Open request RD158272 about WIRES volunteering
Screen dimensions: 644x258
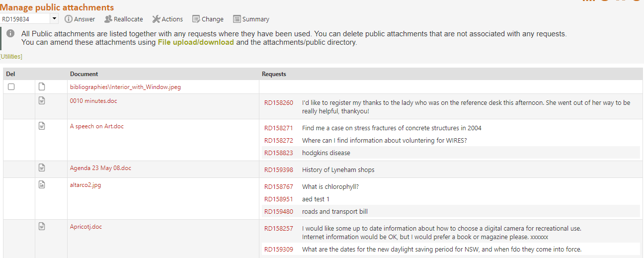(x=279, y=140)
